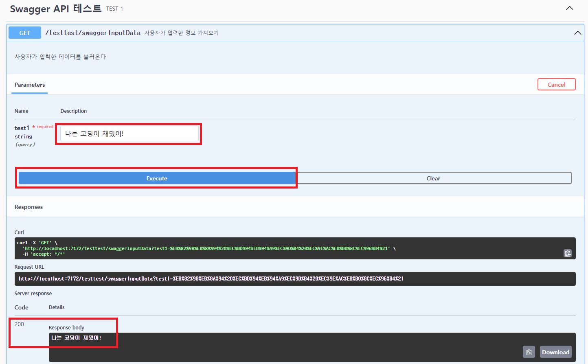Viewport: 588px width, 364px height.
Task: Collapse the Swagger API 테스트 tag section
Action: [x=570, y=8]
